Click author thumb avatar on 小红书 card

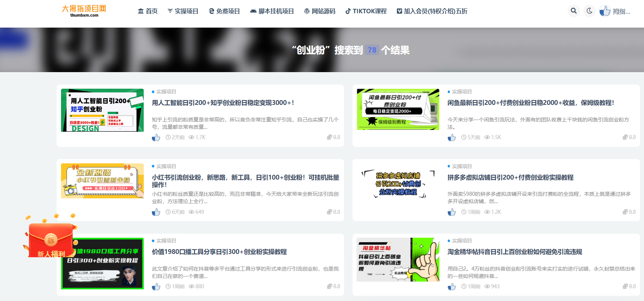(x=156, y=212)
